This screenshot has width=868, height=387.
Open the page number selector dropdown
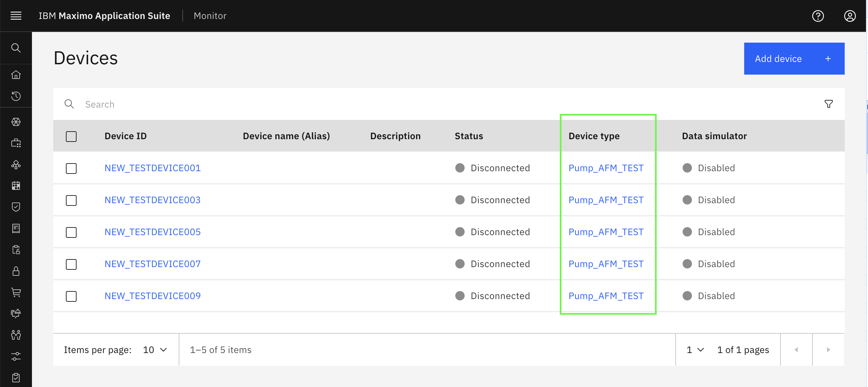point(695,350)
